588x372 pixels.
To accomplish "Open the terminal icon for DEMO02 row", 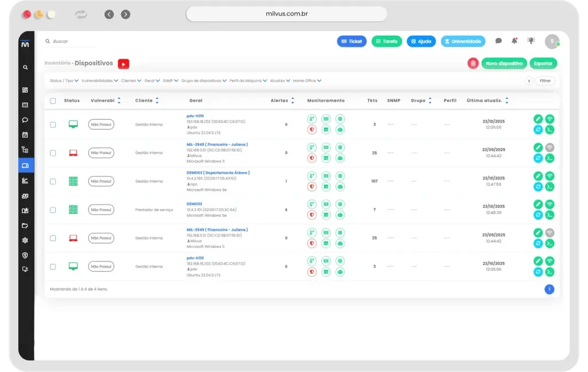I will click(550, 215).
